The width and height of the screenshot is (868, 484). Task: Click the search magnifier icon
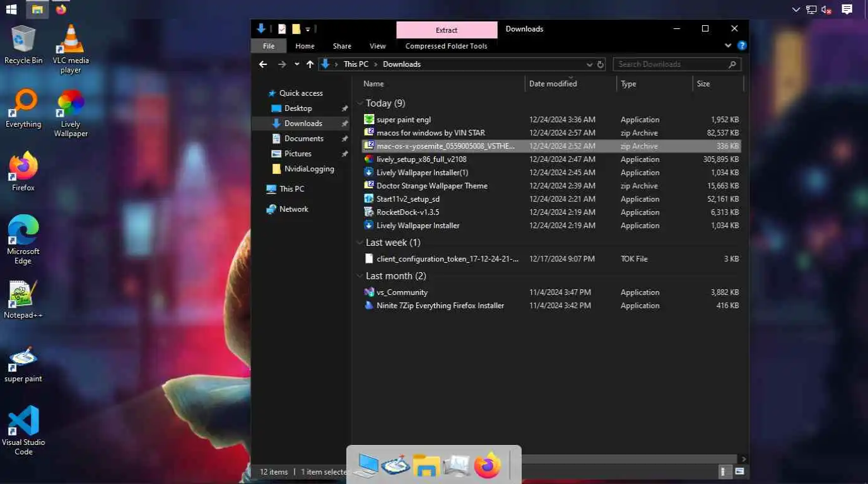732,64
